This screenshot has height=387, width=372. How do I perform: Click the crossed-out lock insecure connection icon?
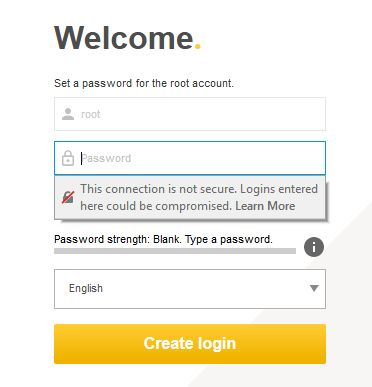point(68,197)
